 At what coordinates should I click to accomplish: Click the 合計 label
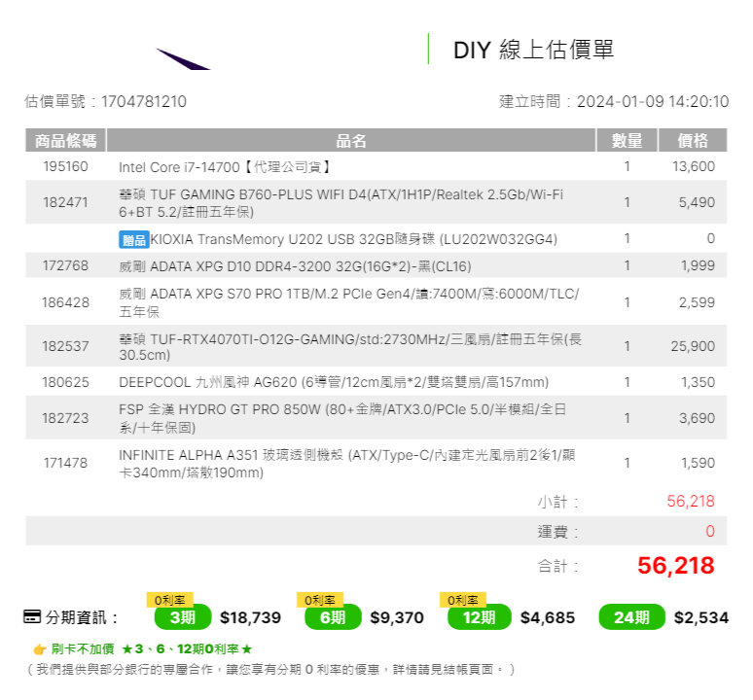click(557, 566)
